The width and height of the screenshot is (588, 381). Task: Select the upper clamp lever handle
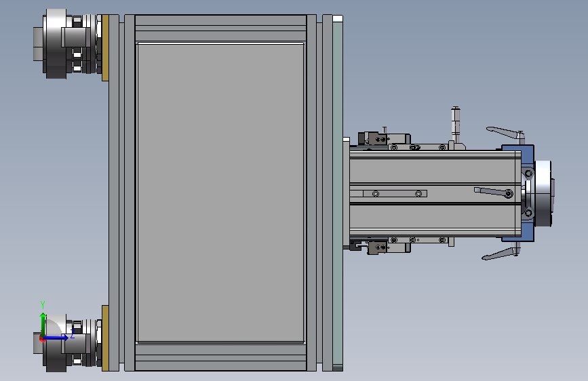point(505,133)
